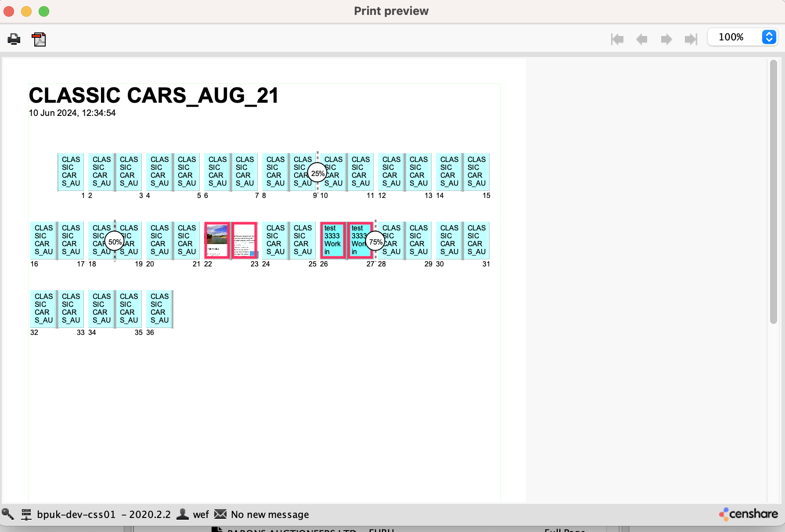
Task: Jump to the first page arrow
Action: (617, 39)
